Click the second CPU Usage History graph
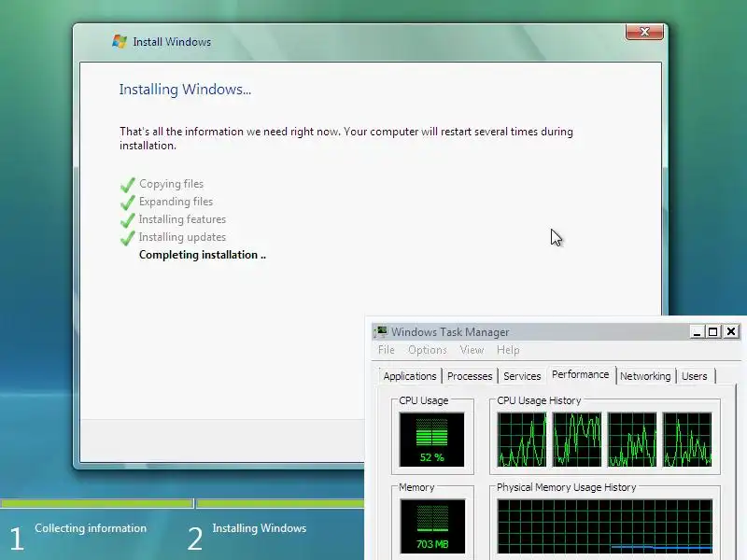This screenshot has height=560, width=747. (x=577, y=440)
